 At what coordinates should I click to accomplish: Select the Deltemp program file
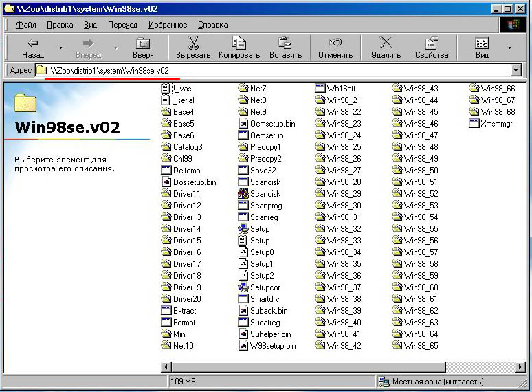click(181, 171)
